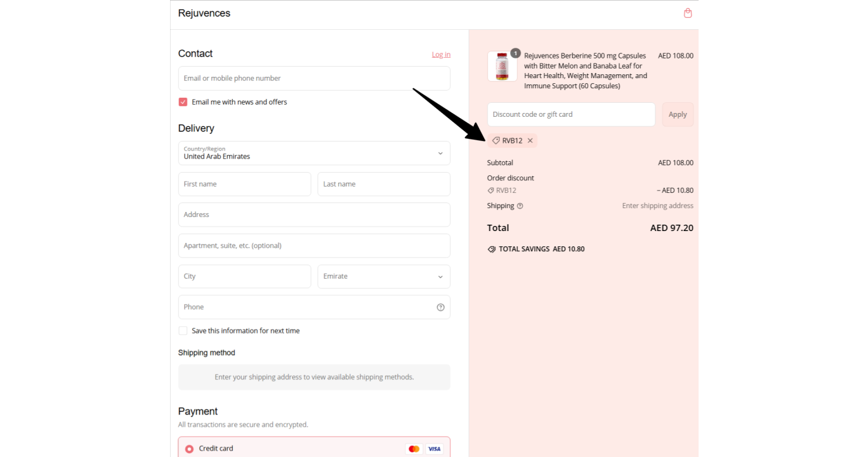The image size is (868, 457).
Task: Click the shipping info question icon
Action: (x=520, y=206)
